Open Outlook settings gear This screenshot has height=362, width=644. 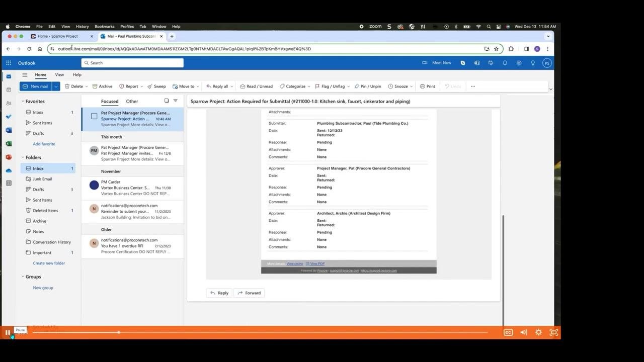519,63
